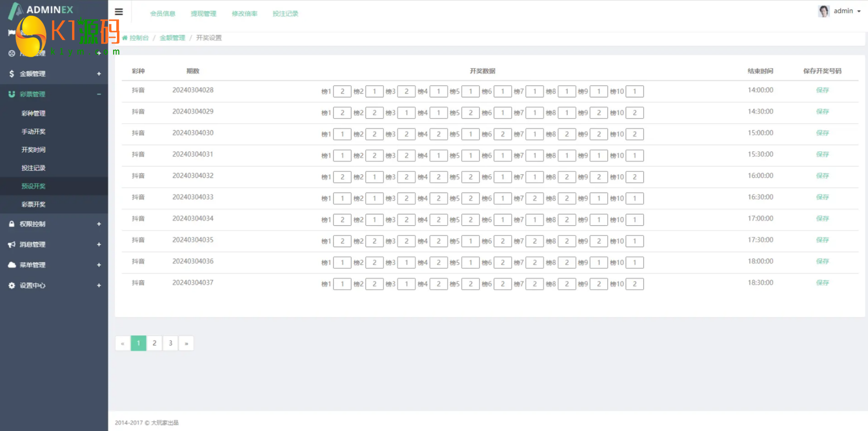868x431 pixels.
Task: Click the cloud icon for 菜单管理
Action: 11,265
